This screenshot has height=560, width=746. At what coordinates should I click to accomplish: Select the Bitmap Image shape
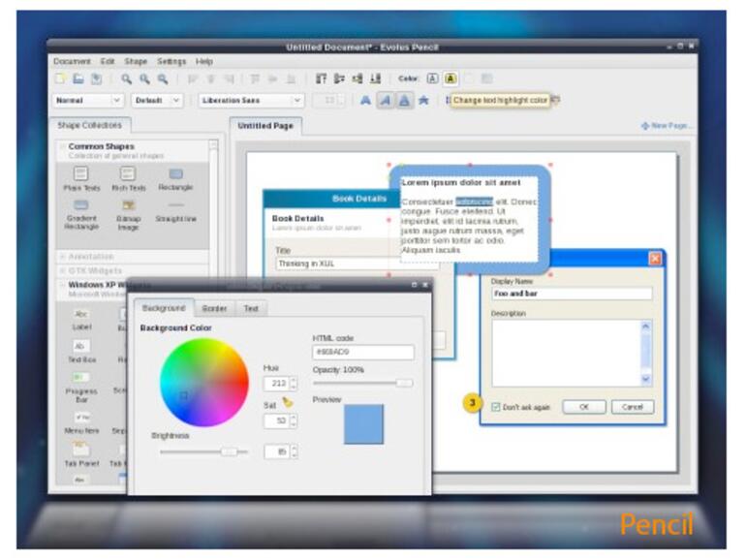click(129, 214)
